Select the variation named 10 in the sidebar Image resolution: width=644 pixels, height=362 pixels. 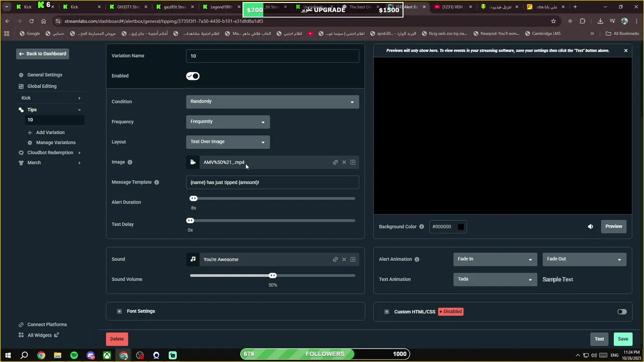(x=54, y=120)
